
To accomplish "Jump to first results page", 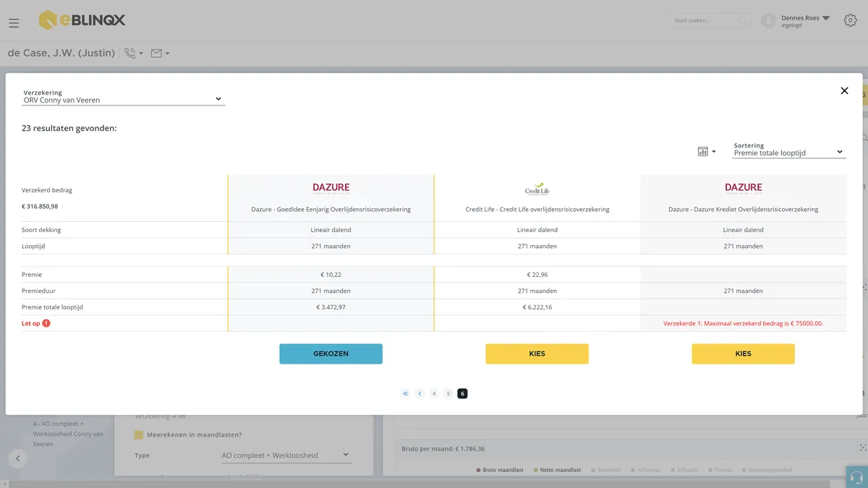I will point(405,394).
